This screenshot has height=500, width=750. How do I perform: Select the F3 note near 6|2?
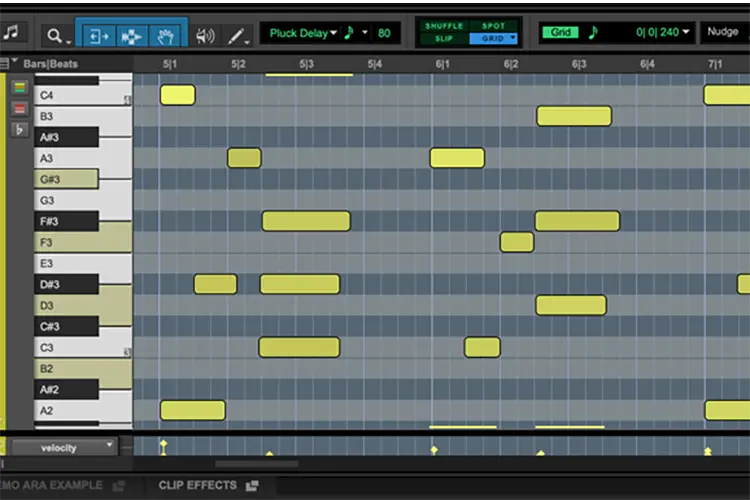pyautogui.click(x=517, y=242)
